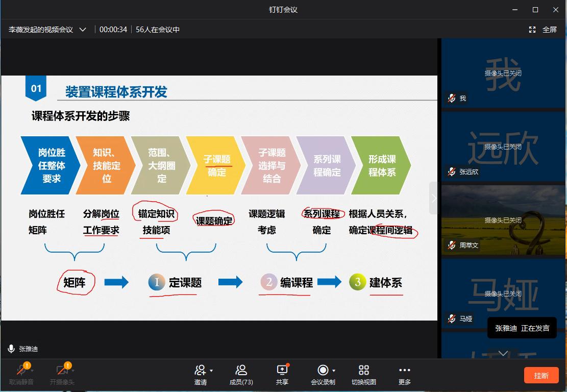Toggle 开摄像头 to turn on camera
This screenshot has height=392, width=567.
[62, 370]
